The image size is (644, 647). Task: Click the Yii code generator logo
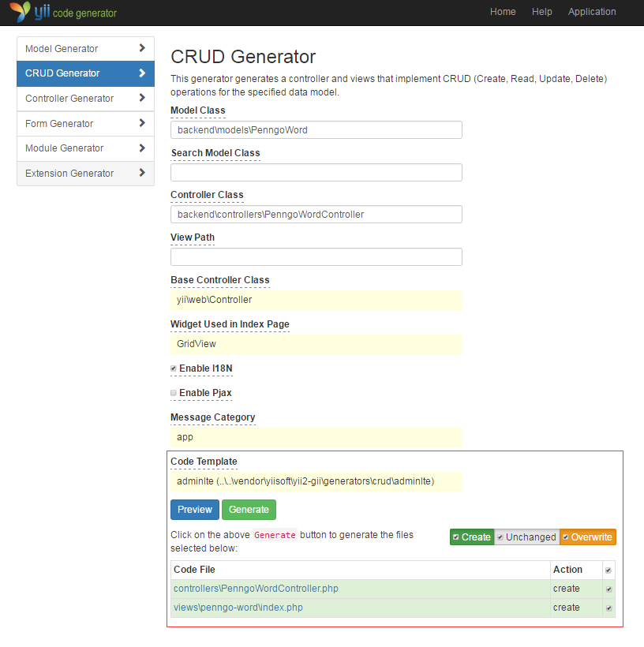[63, 12]
